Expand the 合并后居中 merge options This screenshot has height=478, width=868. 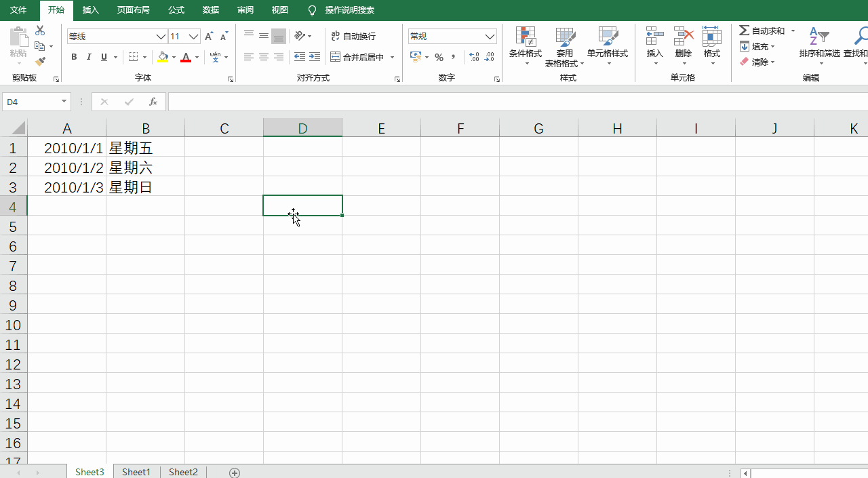coord(391,58)
